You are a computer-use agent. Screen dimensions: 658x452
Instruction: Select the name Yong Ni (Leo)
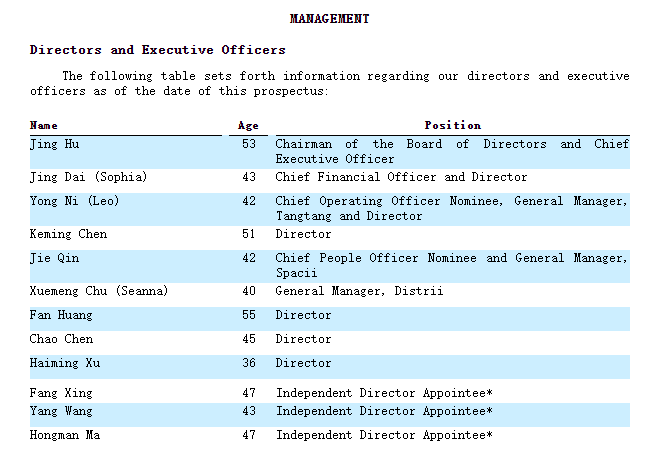coord(75,201)
